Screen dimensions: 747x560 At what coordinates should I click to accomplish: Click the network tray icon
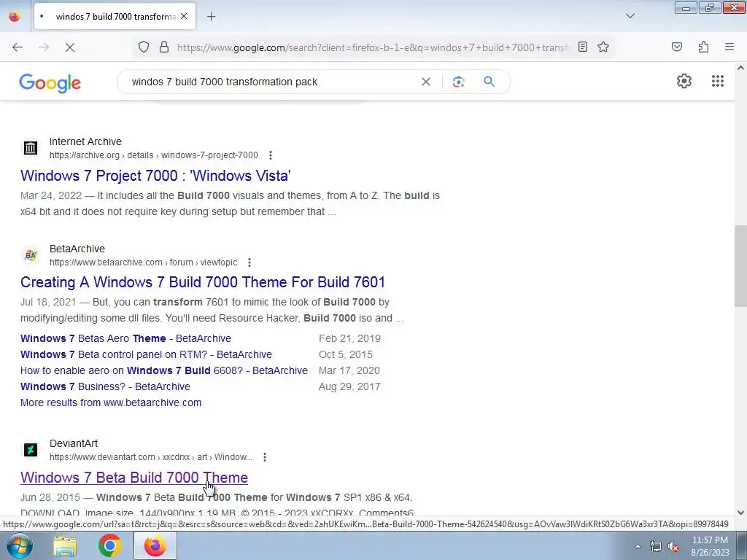tap(656, 547)
